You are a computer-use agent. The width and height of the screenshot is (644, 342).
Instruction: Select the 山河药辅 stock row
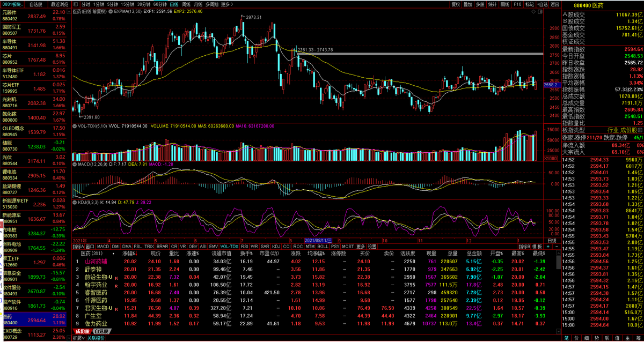click(x=315, y=261)
